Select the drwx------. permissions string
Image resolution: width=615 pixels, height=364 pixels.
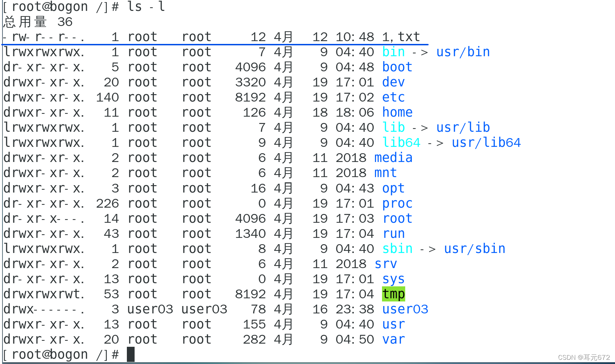coord(44,309)
